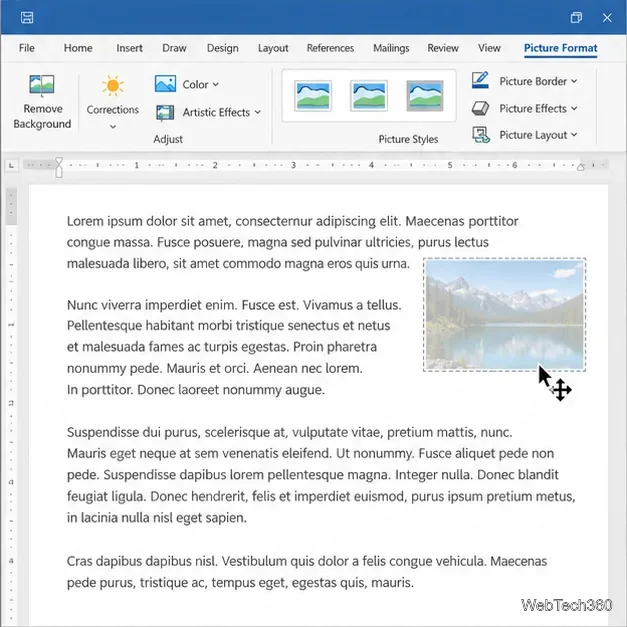The height and width of the screenshot is (627, 627).
Task: Click the Artistic Effects label
Action: click(x=216, y=112)
